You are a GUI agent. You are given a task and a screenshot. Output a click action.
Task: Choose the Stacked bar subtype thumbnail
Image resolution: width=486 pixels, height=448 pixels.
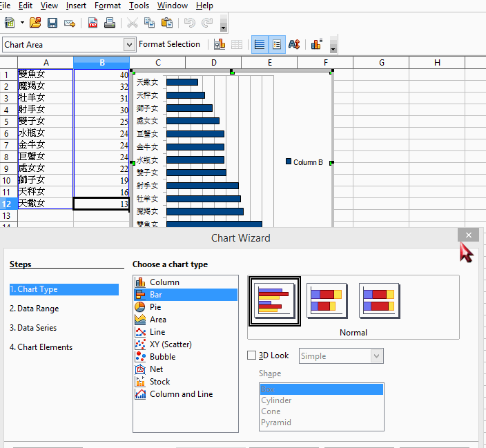coord(327,300)
